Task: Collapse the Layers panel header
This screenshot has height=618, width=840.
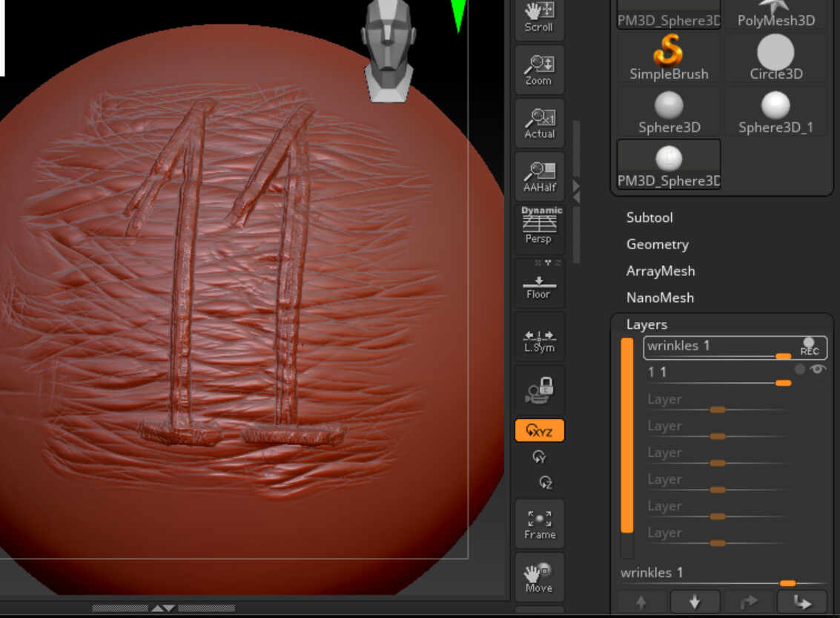Action: (x=646, y=324)
